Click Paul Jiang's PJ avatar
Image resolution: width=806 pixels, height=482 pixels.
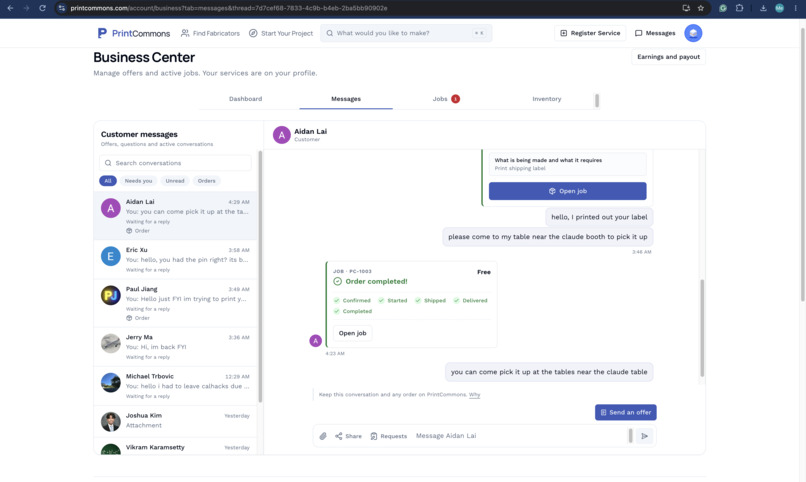click(x=111, y=295)
